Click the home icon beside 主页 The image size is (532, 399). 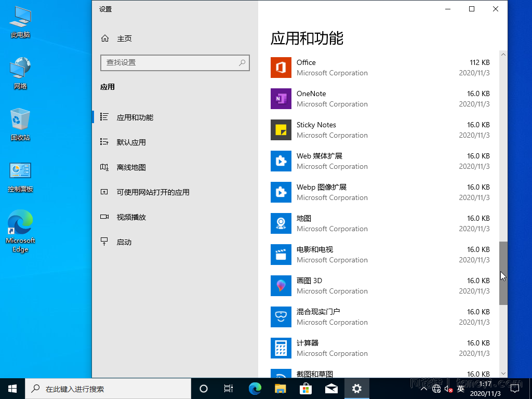(105, 38)
